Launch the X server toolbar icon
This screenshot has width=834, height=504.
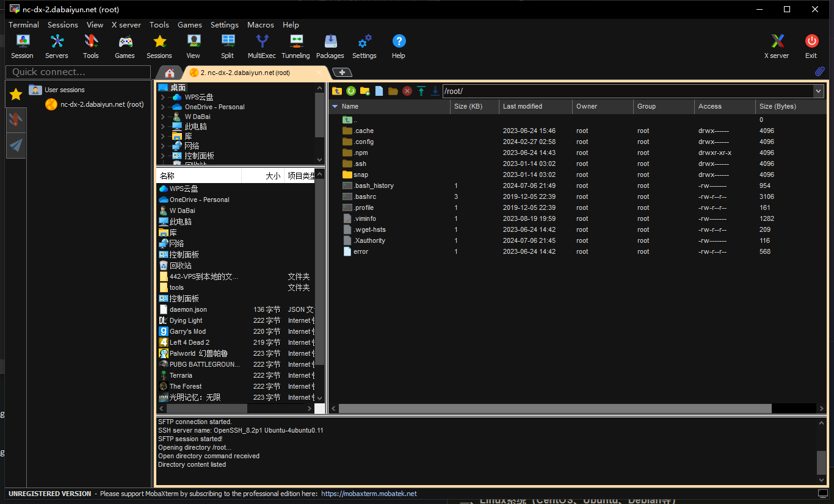(777, 46)
